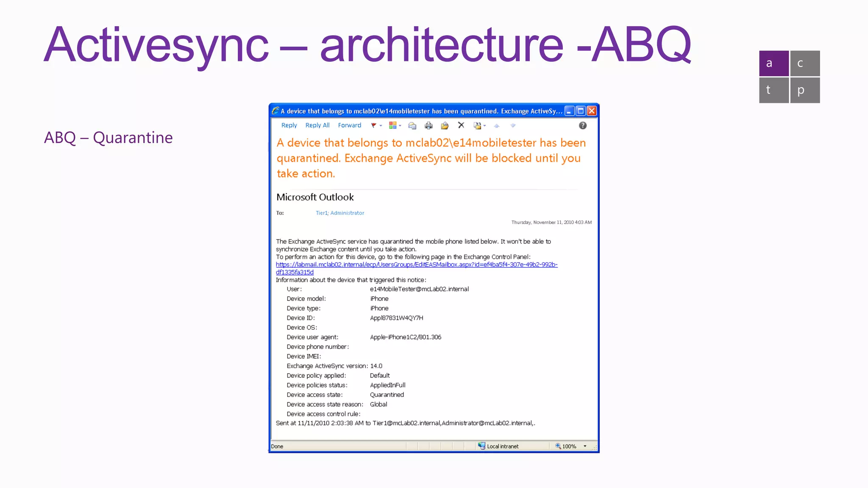Click the Done status bar text
This screenshot has height=488, width=868.
[x=277, y=446]
